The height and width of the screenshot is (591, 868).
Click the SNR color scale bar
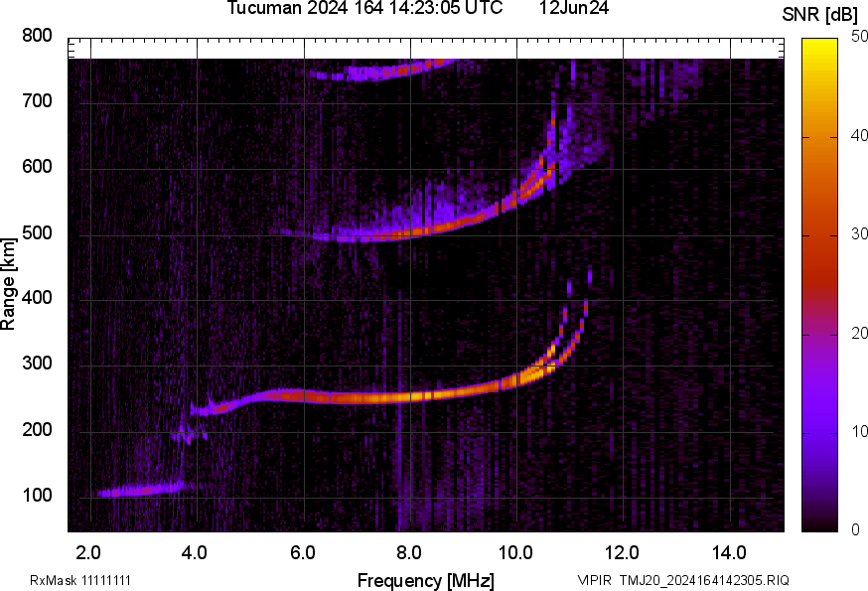pos(820,285)
